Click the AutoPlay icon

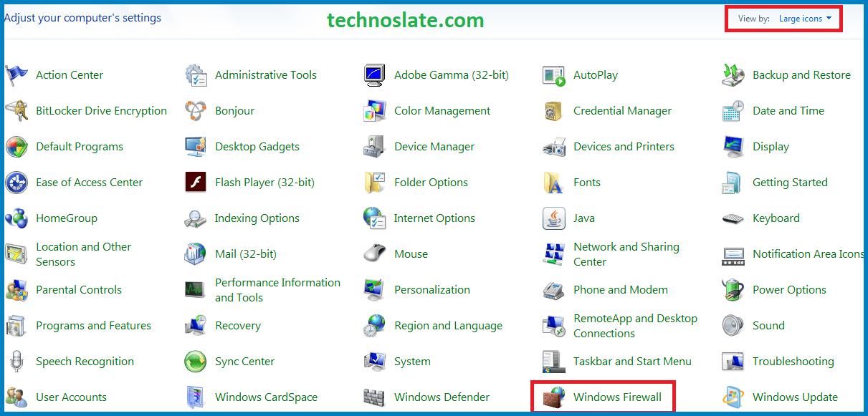[554, 75]
